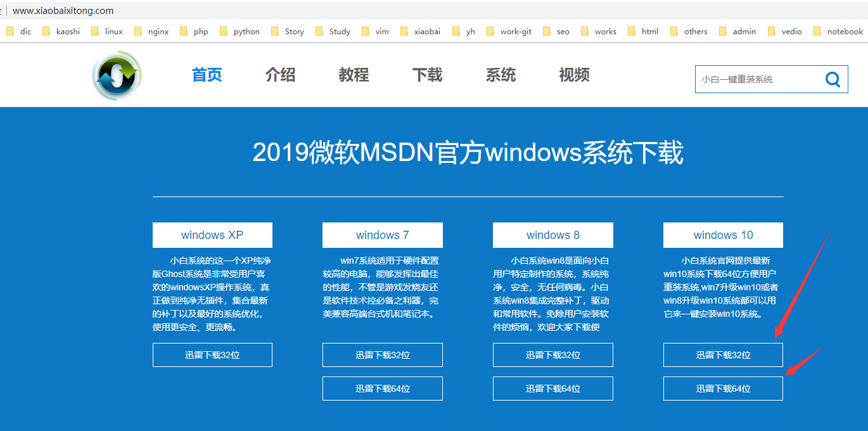Viewport: 868px width, 431px height.
Task: Open the "work-git" bookmarks folder
Action: (x=515, y=30)
